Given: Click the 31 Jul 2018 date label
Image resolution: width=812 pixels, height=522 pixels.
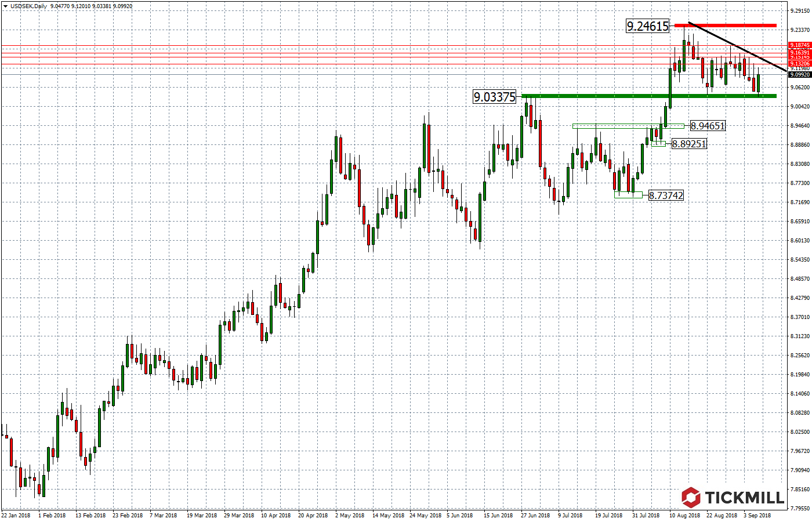Looking at the screenshot, I should point(646,515).
